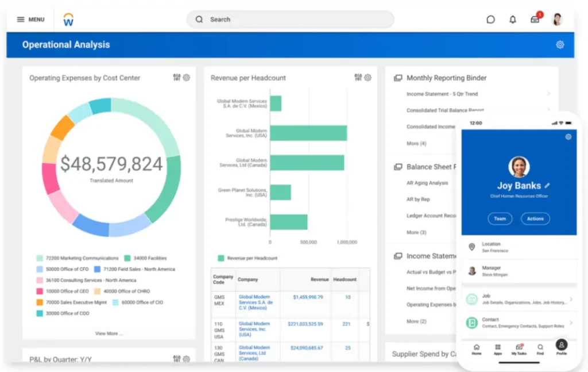
Task: Click the Monthly Reporting Binder icon
Action: pyautogui.click(x=398, y=78)
